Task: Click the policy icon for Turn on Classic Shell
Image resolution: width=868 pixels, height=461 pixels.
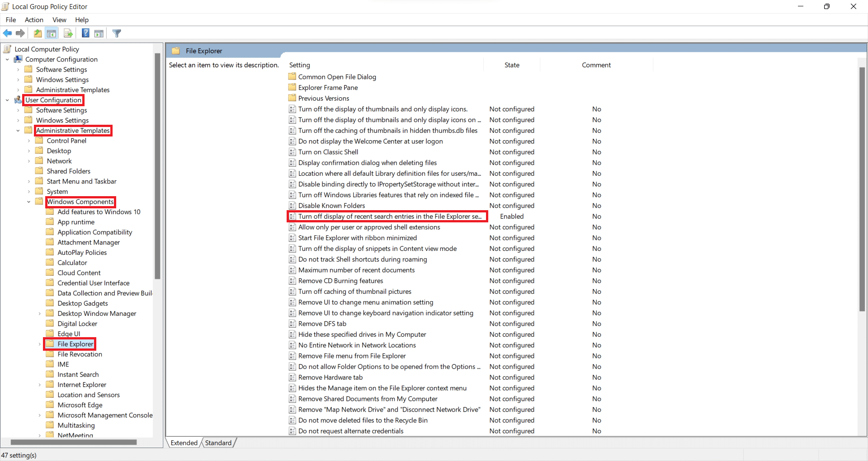Action: pos(292,152)
